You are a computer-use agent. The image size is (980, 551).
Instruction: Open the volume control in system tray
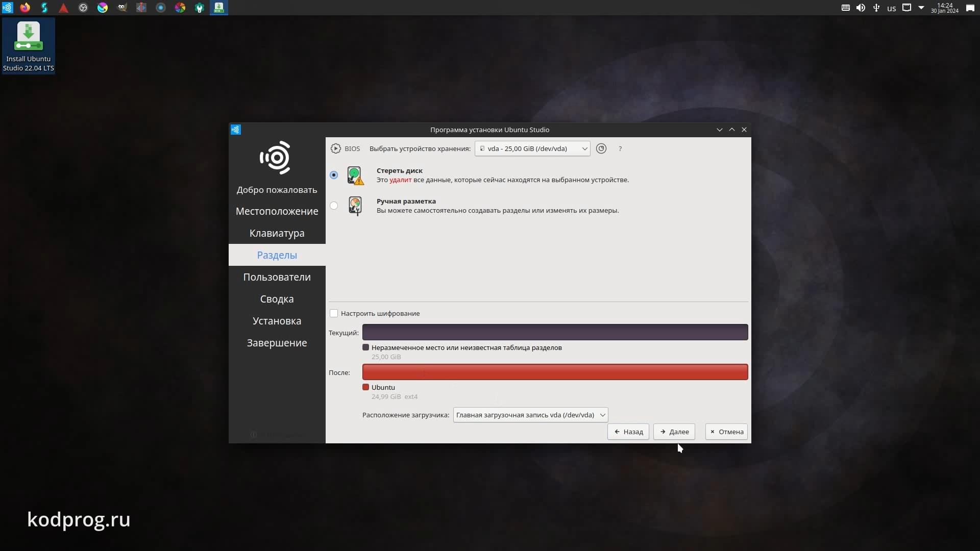coord(861,8)
